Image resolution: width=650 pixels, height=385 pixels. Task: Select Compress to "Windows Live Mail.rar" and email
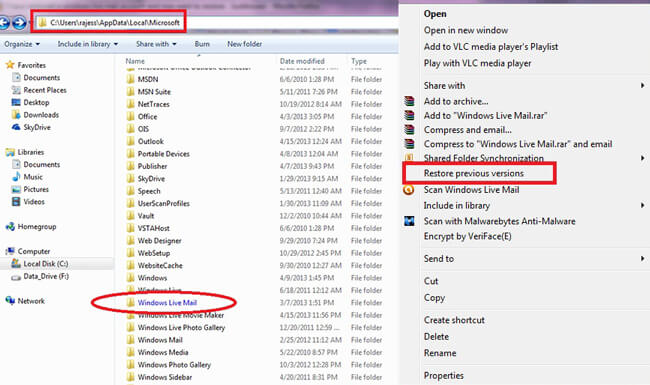coord(518,144)
